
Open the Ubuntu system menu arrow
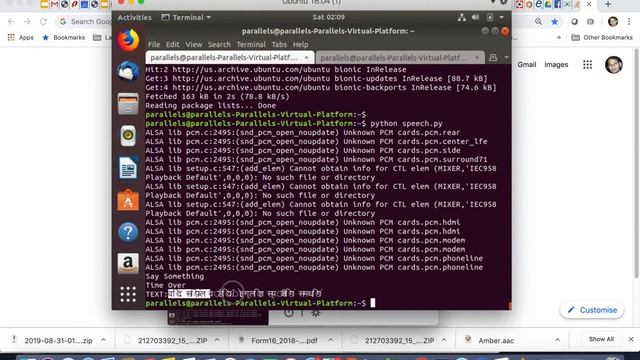tap(502, 18)
